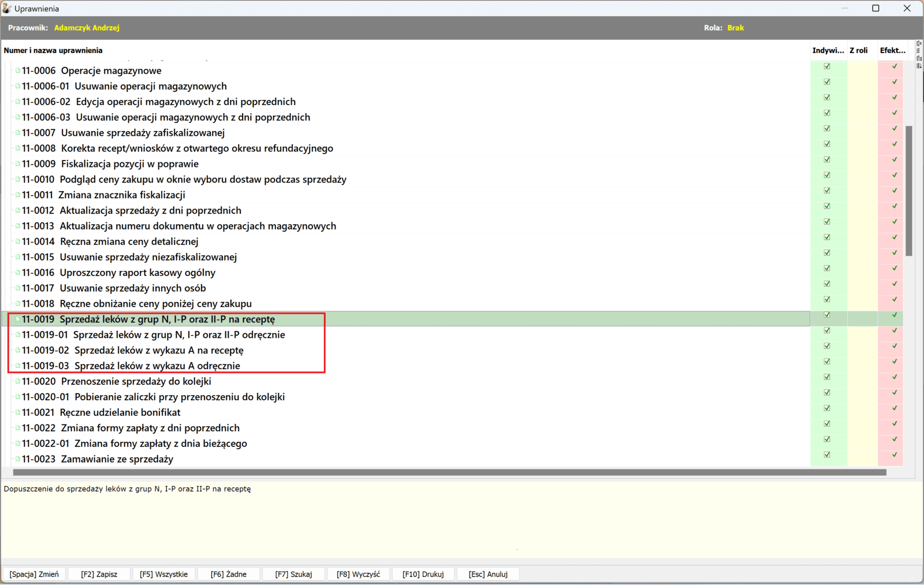Viewport: 924px width, 585px height.
Task: Click the vertical scrollbar thumb of permissions list
Action: [x=909, y=191]
